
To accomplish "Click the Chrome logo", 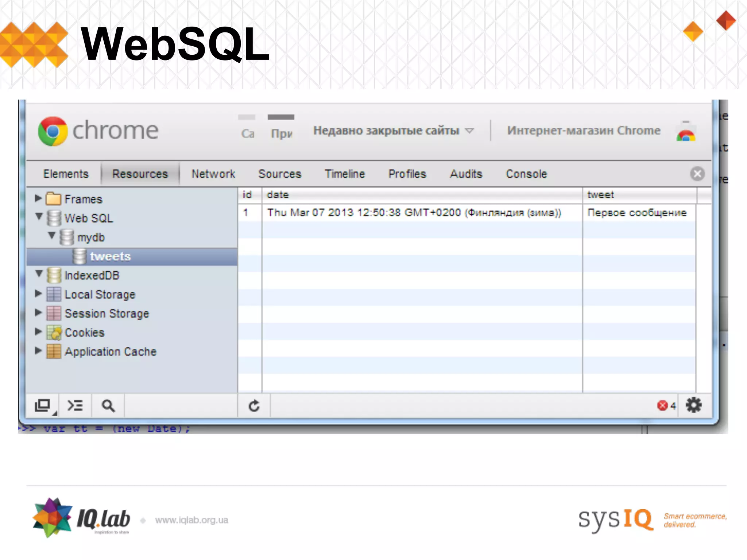I will click(x=53, y=131).
